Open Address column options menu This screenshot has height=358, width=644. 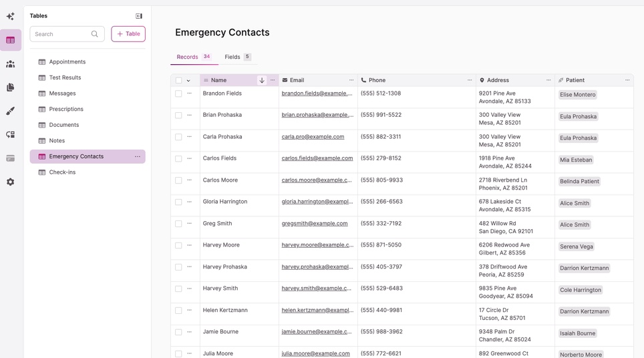[x=548, y=80]
